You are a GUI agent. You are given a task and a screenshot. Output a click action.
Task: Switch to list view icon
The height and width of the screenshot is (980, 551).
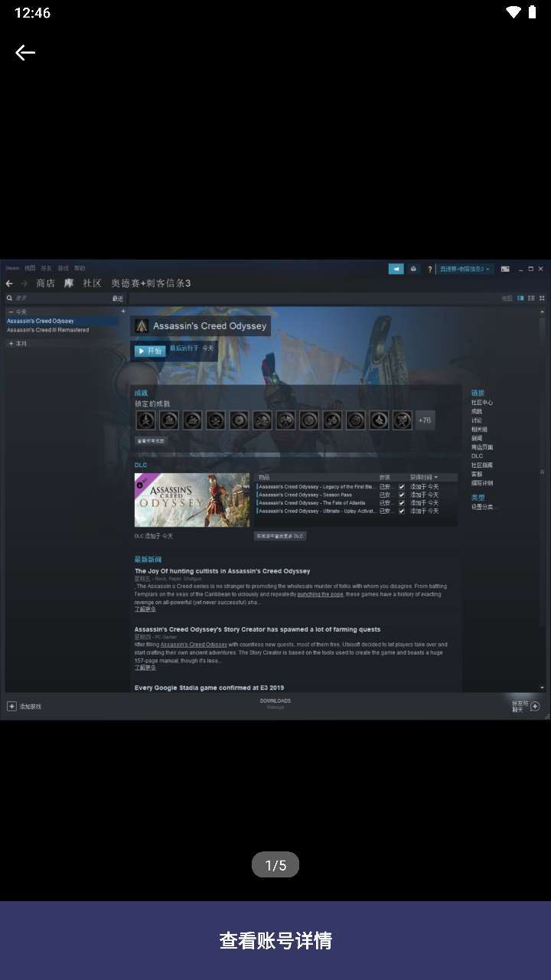coord(531,298)
